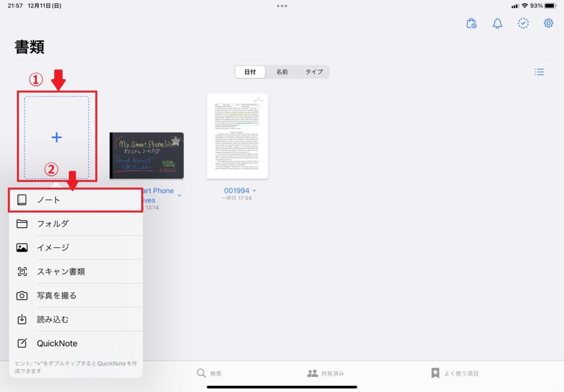Choose 読み込む menu entry
The width and height of the screenshot is (564, 392).
[x=75, y=319]
